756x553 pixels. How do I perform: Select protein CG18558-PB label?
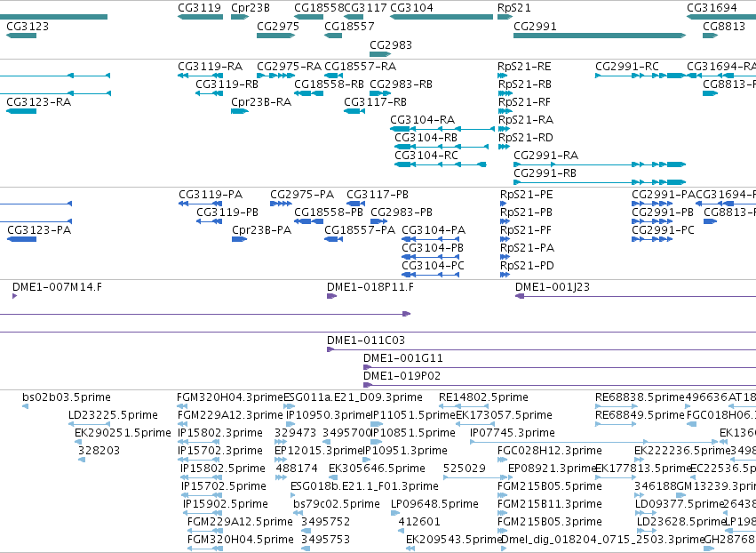tap(329, 212)
